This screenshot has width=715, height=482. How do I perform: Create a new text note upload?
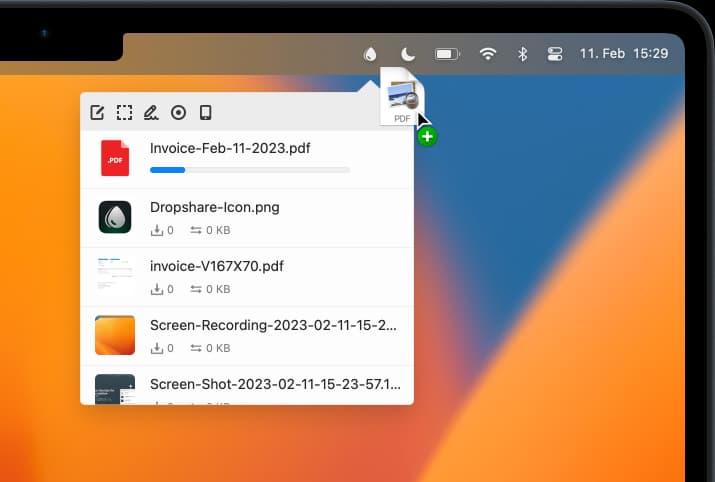[97, 112]
